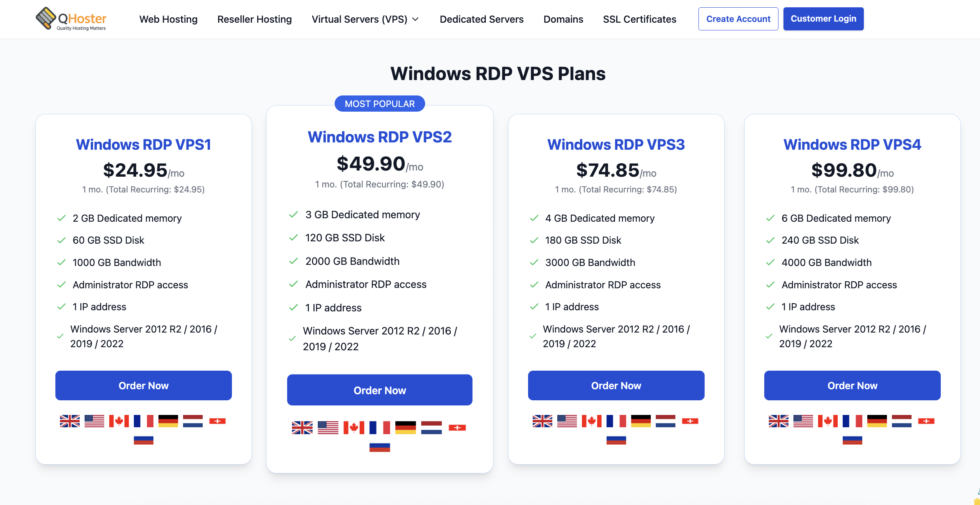Go to Dedicated Servers page

[482, 19]
